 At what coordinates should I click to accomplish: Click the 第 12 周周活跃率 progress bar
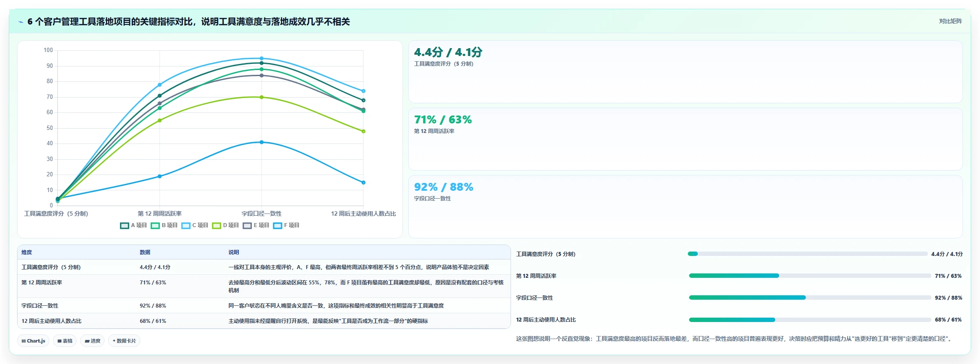click(810, 276)
